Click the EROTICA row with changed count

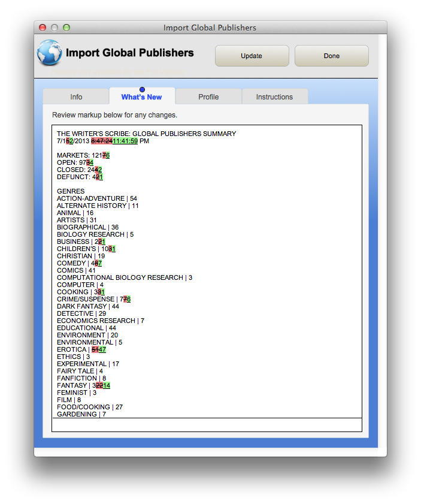[x=81, y=349]
